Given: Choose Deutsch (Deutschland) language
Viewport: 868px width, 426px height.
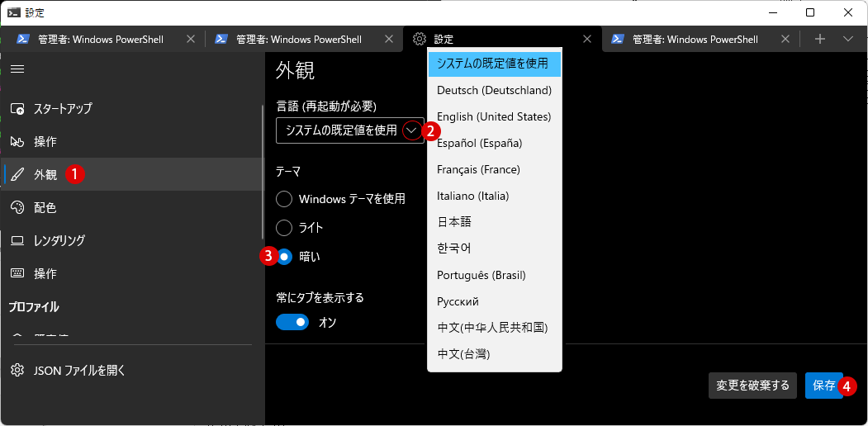Looking at the screenshot, I should 495,90.
